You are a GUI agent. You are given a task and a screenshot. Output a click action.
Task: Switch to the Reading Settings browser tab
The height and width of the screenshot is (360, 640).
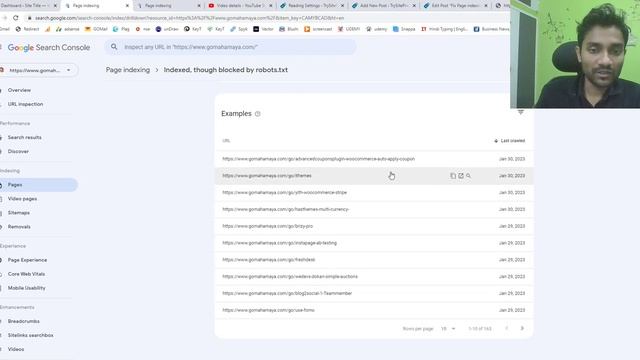pos(311,6)
